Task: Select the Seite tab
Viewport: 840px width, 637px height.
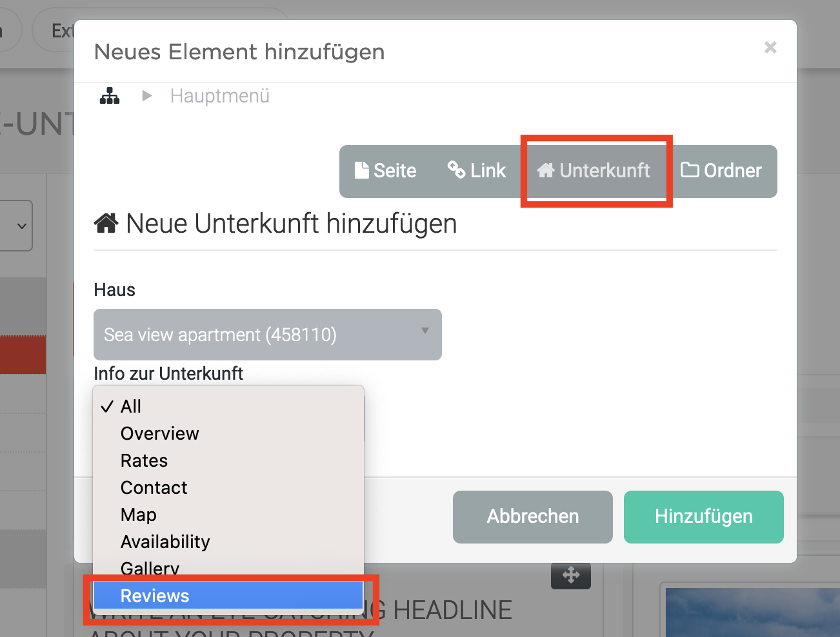Action: point(386,171)
